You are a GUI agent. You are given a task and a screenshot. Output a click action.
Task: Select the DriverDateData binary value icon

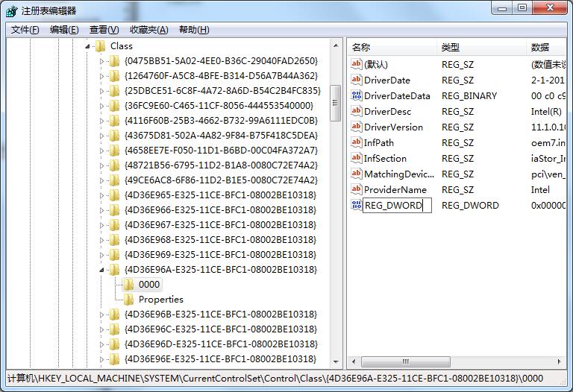point(357,95)
